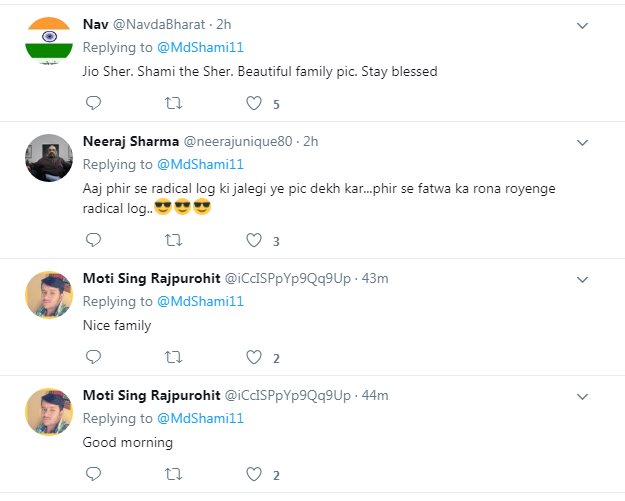Expand options menu on Neeraj Sharma's tweet

(584, 142)
